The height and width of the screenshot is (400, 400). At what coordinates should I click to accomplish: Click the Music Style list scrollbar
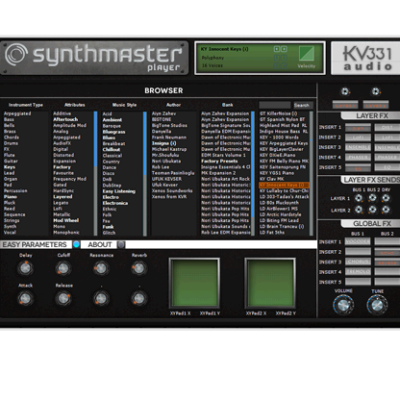145,173
